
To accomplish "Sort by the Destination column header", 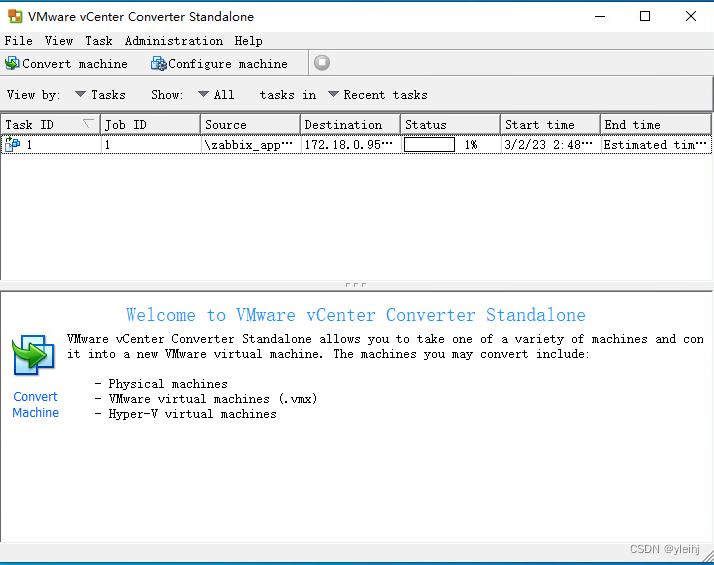I will pyautogui.click(x=350, y=125).
